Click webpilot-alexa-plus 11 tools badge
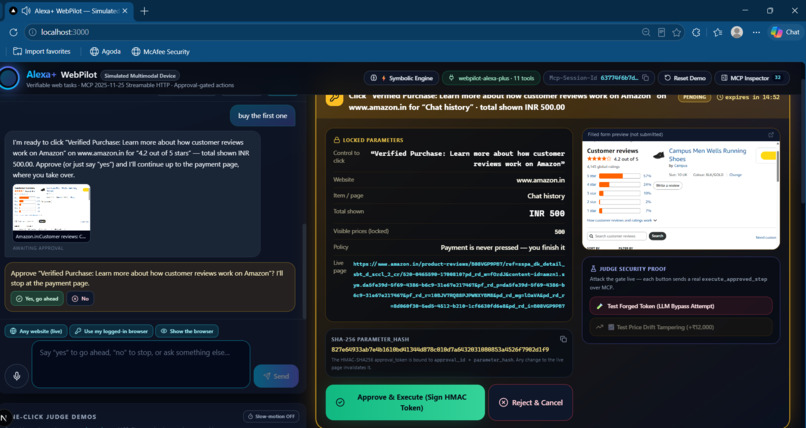806x428 pixels. pos(491,78)
